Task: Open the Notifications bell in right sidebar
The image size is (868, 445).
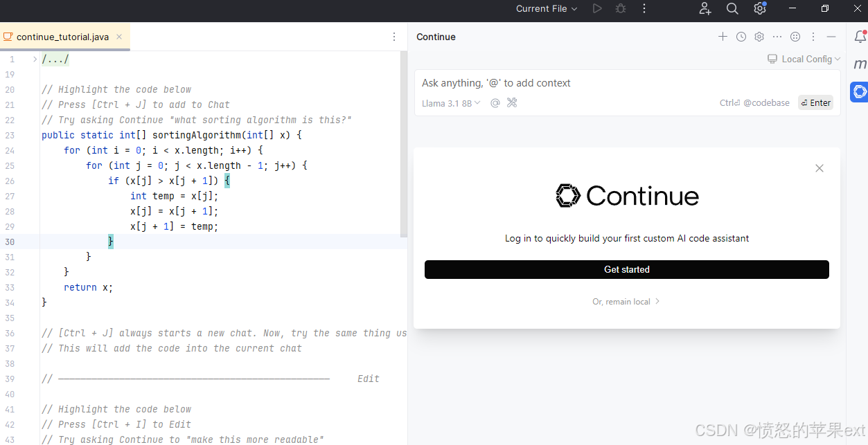Action: pos(860,37)
